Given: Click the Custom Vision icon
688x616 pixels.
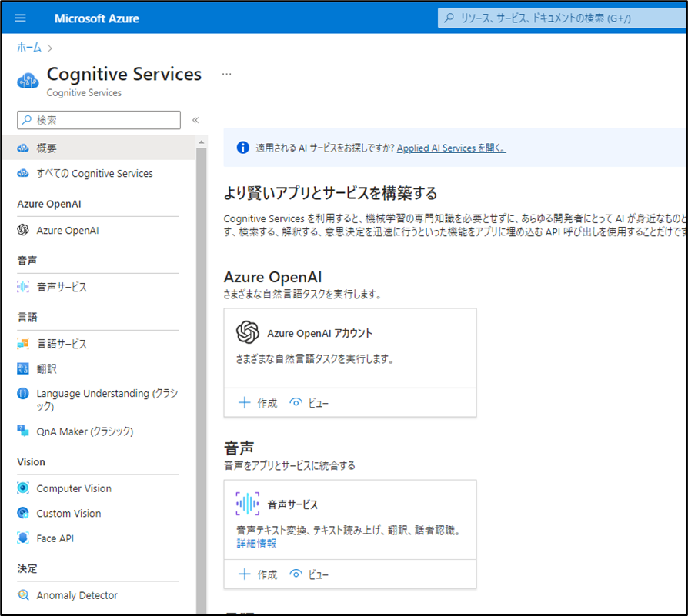Looking at the screenshot, I should click(23, 513).
